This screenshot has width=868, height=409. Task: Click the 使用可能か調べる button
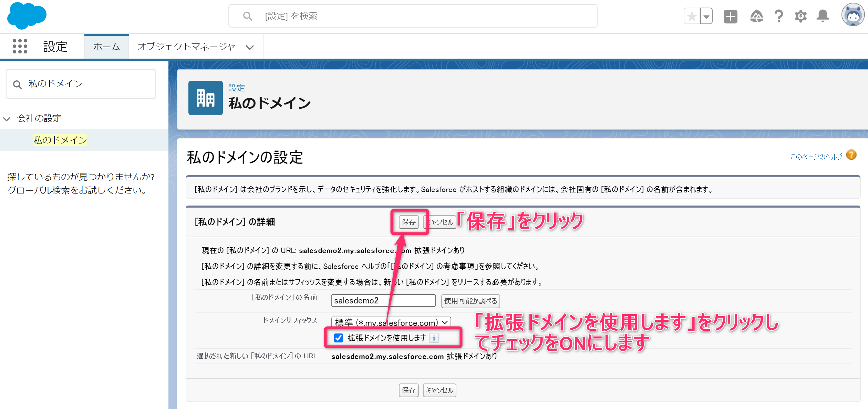click(471, 301)
